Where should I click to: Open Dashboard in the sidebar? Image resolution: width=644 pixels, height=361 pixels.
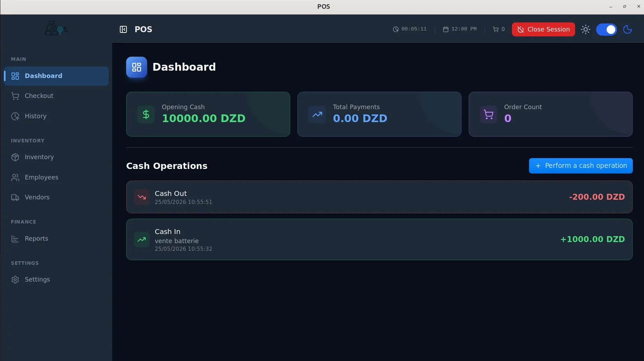tap(56, 76)
